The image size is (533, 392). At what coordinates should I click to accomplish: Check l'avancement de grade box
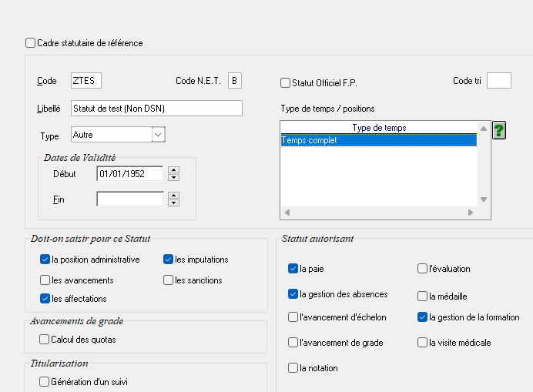[x=293, y=343]
